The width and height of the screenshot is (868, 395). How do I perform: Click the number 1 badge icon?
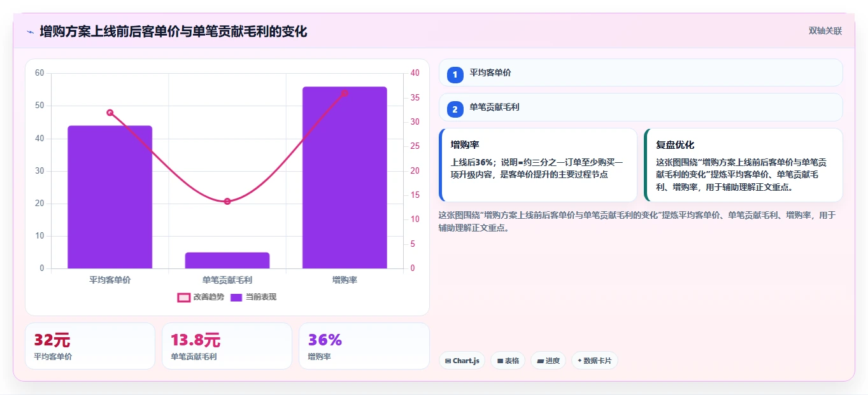[455, 75]
